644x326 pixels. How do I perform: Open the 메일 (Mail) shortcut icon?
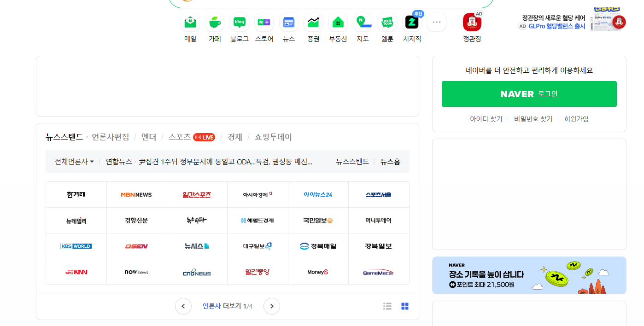(190, 22)
